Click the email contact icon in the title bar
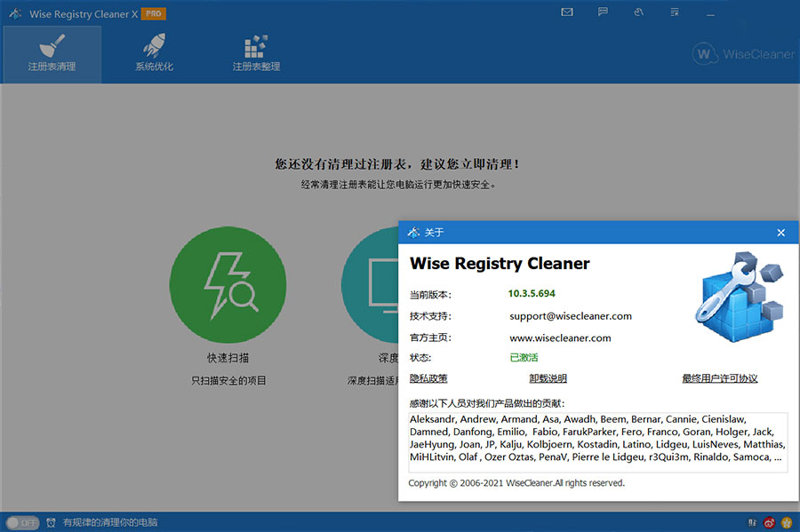Screen dimensions: 800x532 coord(567,12)
